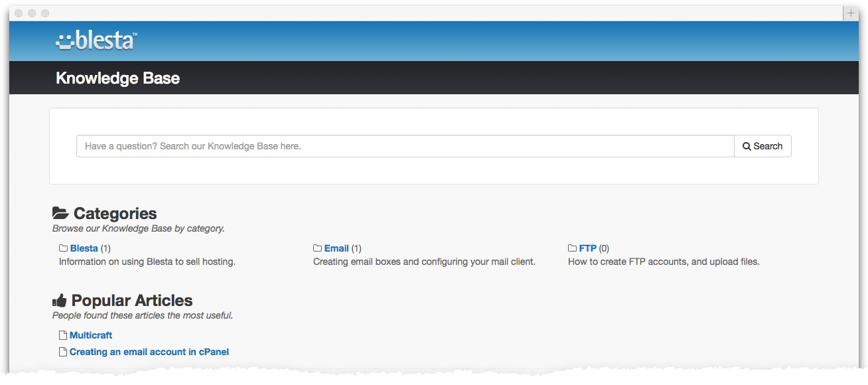
Task: Open the Multicraft article
Action: click(x=91, y=335)
